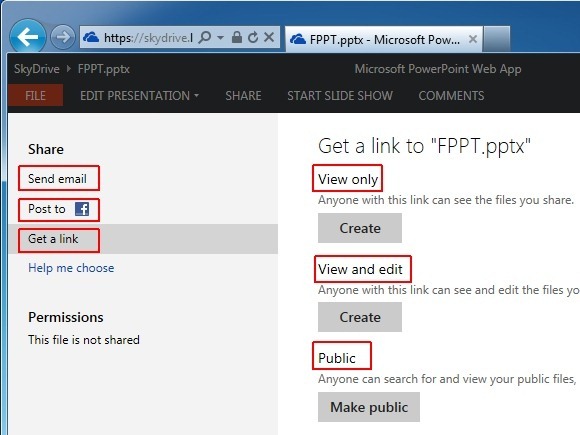The image size is (580, 435).
Task: Click the SkyDrive breadcrumb link
Action: pos(37,69)
